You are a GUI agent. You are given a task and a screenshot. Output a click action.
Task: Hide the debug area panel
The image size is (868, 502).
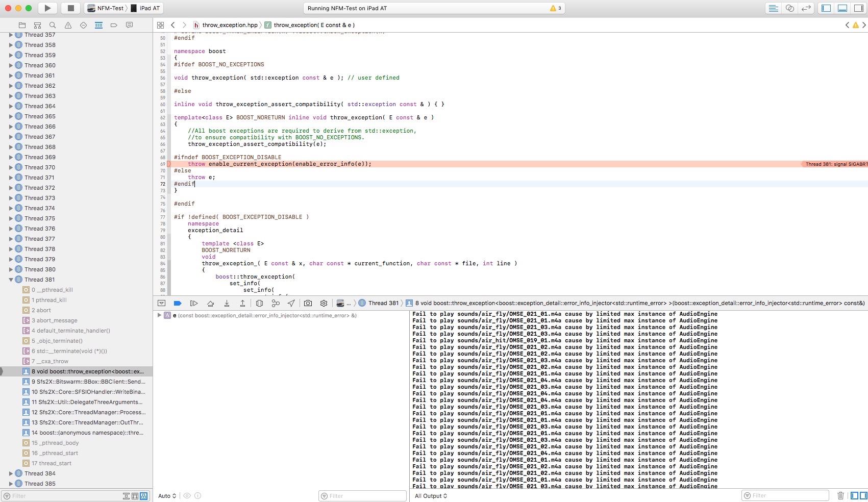pyautogui.click(x=162, y=303)
